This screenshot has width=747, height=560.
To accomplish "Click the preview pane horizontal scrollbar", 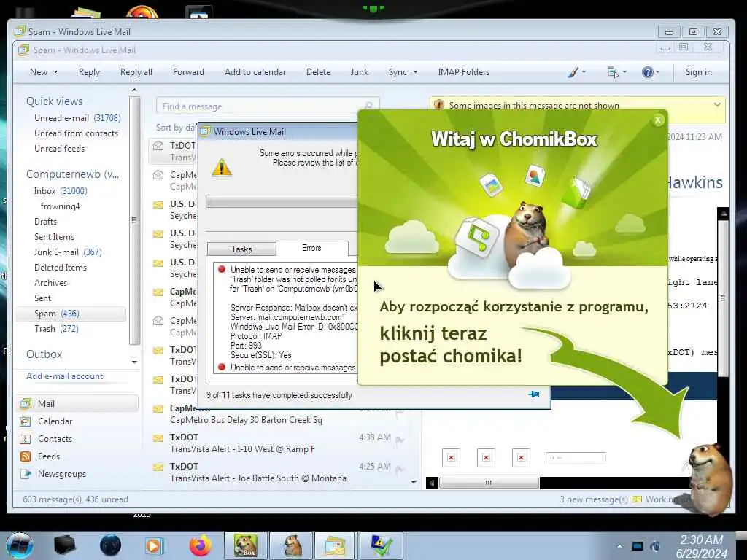I will coord(489,483).
